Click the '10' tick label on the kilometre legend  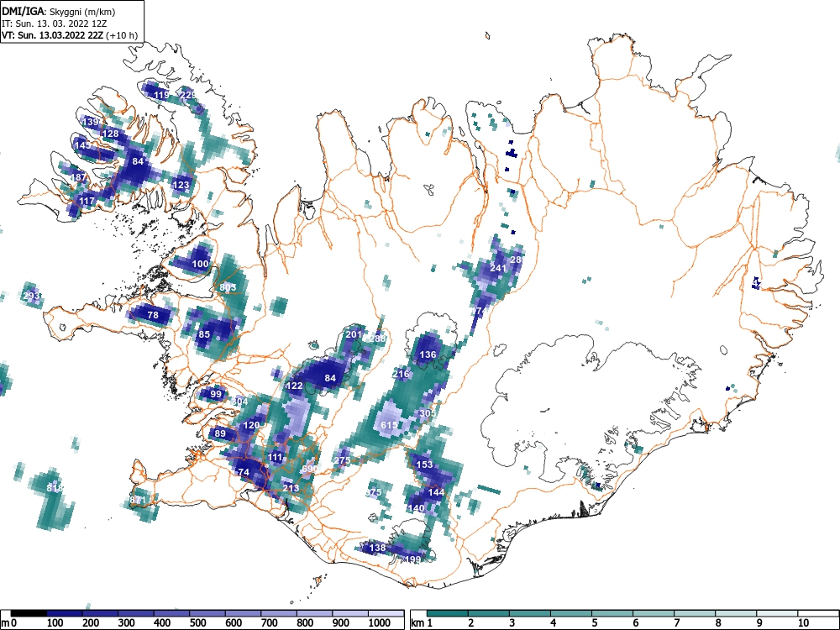tap(802, 623)
